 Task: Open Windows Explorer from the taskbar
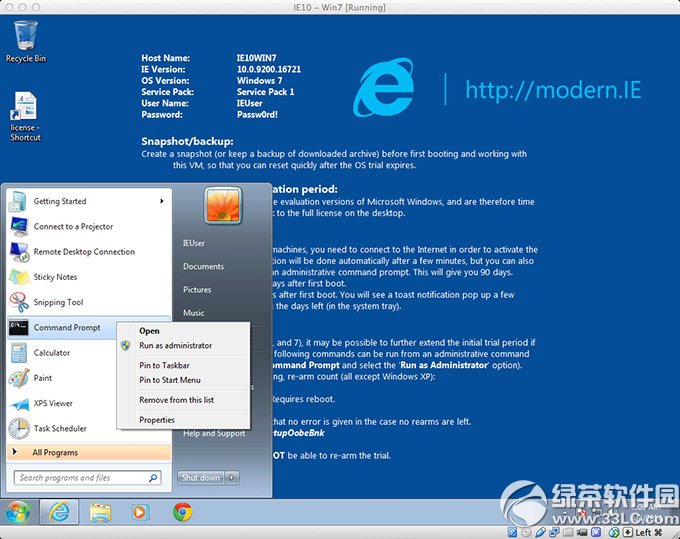[100, 513]
